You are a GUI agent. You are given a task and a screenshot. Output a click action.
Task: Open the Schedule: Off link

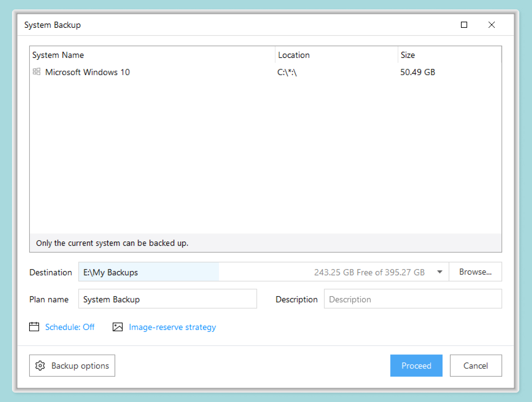click(70, 327)
